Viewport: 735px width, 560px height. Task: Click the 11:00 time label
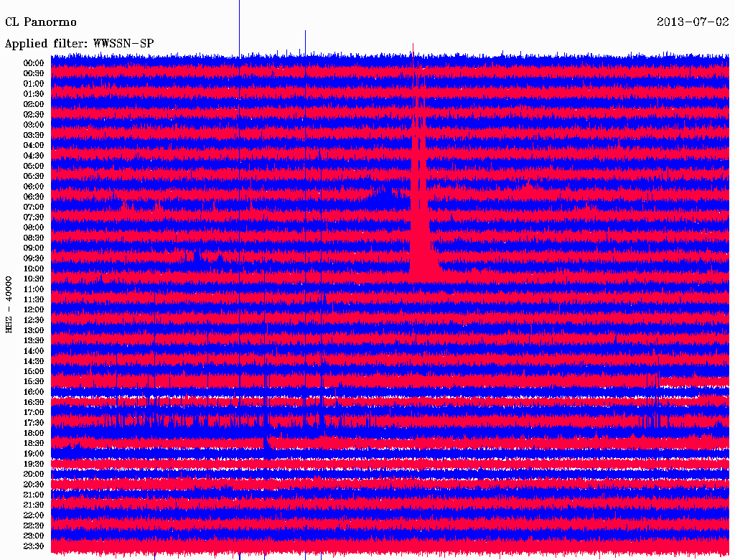point(33,289)
